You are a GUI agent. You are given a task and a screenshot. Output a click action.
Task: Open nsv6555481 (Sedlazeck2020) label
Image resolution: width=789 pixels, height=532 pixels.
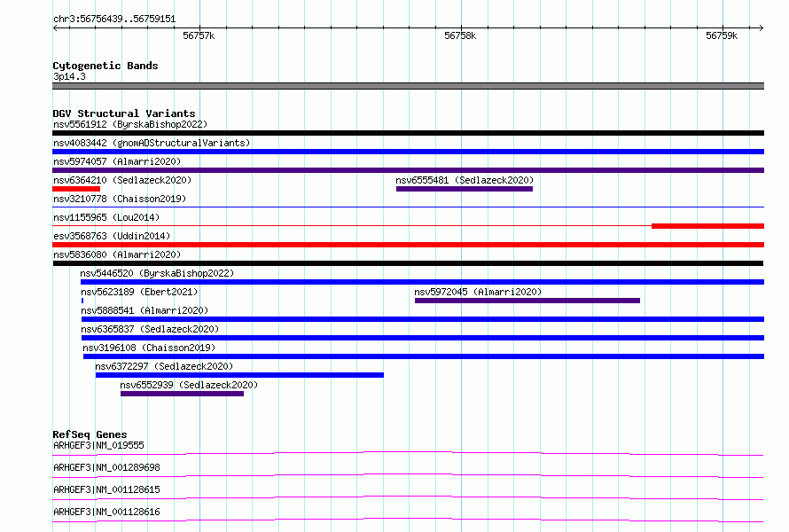point(465,180)
